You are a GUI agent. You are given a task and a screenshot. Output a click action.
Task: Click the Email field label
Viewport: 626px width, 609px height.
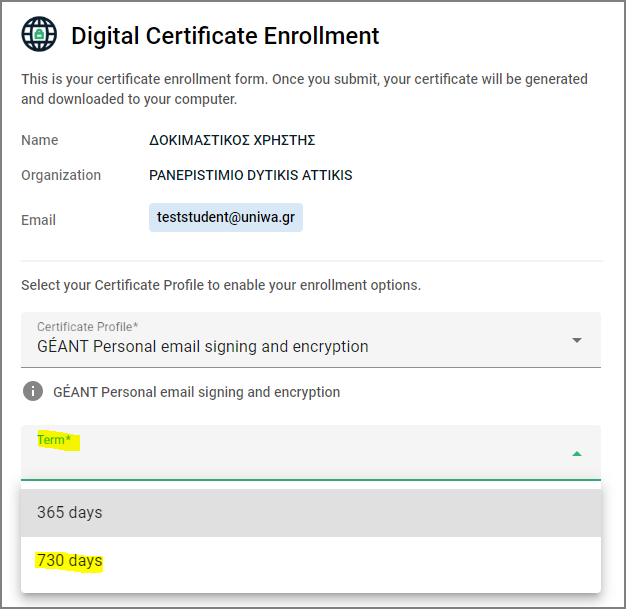pos(38,220)
